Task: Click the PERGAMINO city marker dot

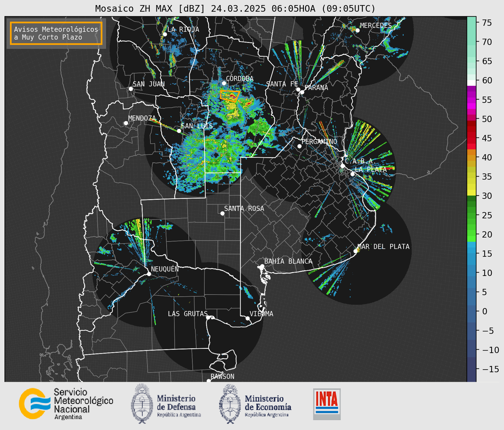Action: [299, 146]
